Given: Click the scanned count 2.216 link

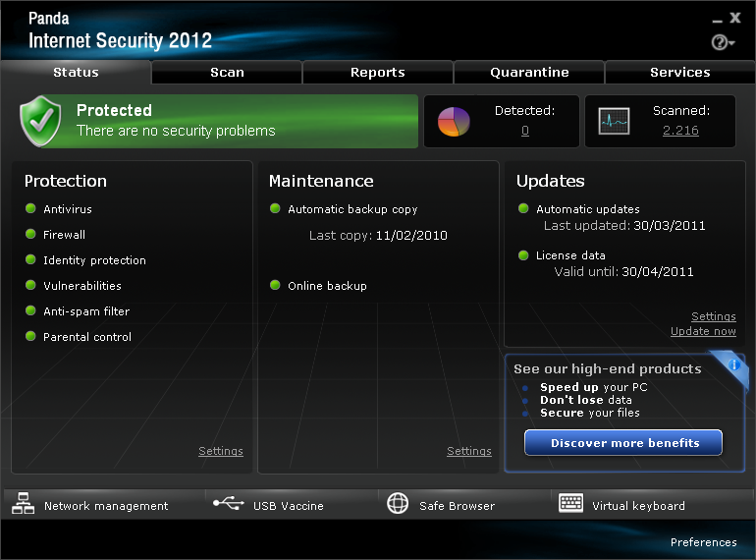Looking at the screenshot, I should coord(680,131).
